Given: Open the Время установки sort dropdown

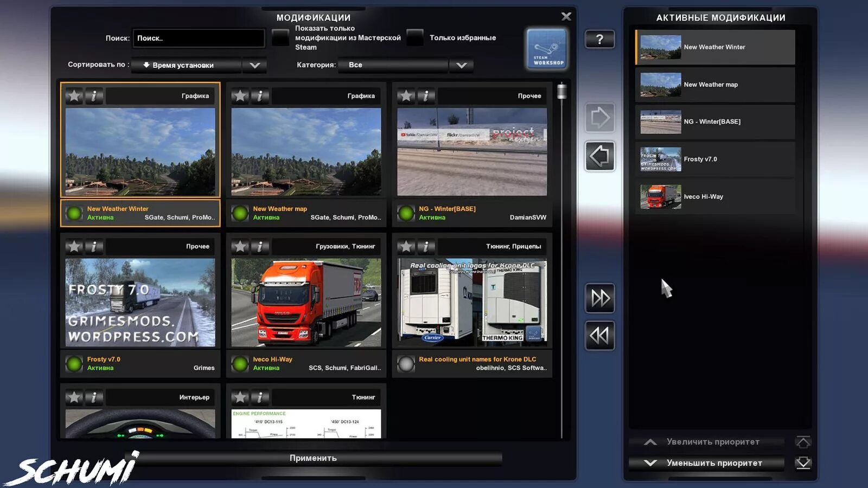Looking at the screenshot, I should pos(199,65).
